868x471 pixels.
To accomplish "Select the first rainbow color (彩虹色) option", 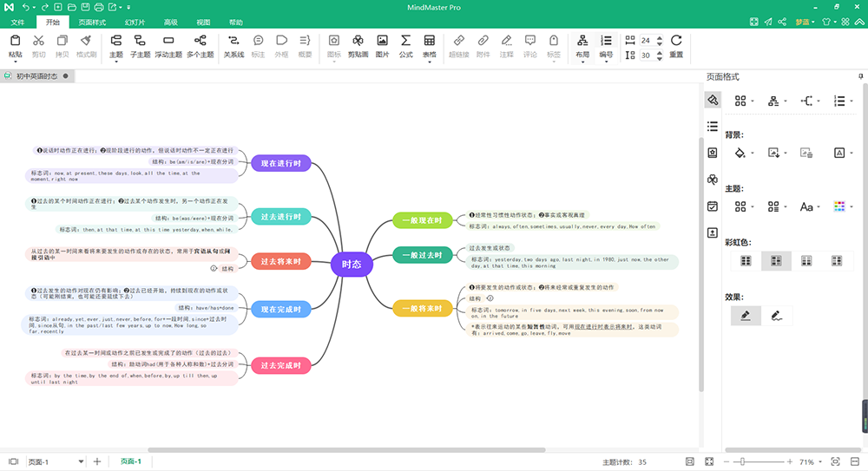I will click(x=746, y=261).
